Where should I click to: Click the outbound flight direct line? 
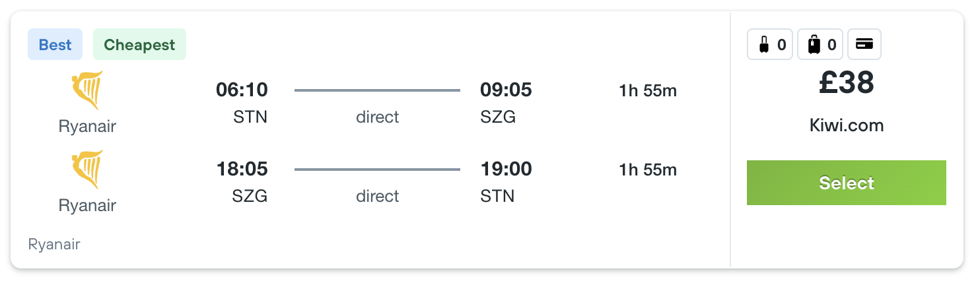point(377,90)
